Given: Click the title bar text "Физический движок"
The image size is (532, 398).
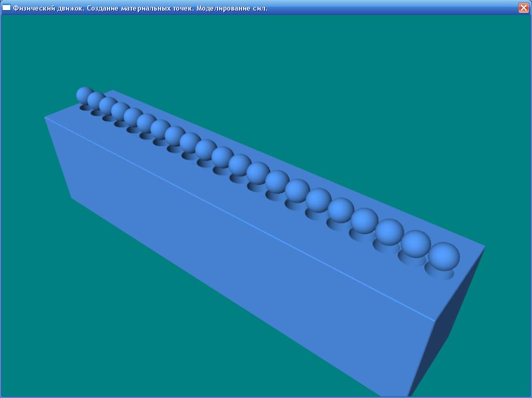Looking at the screenshot, I should pyautogui.click(x=48, y=8).
